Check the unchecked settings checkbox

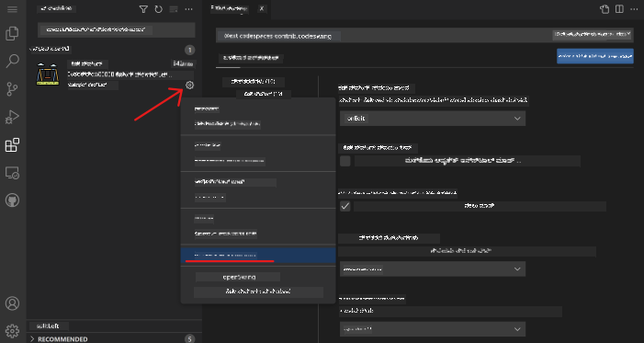point(345,161)
